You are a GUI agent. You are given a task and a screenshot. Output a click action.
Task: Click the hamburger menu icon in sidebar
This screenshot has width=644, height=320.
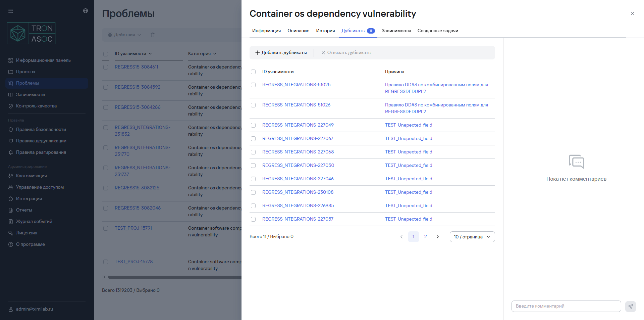point(11,11)
